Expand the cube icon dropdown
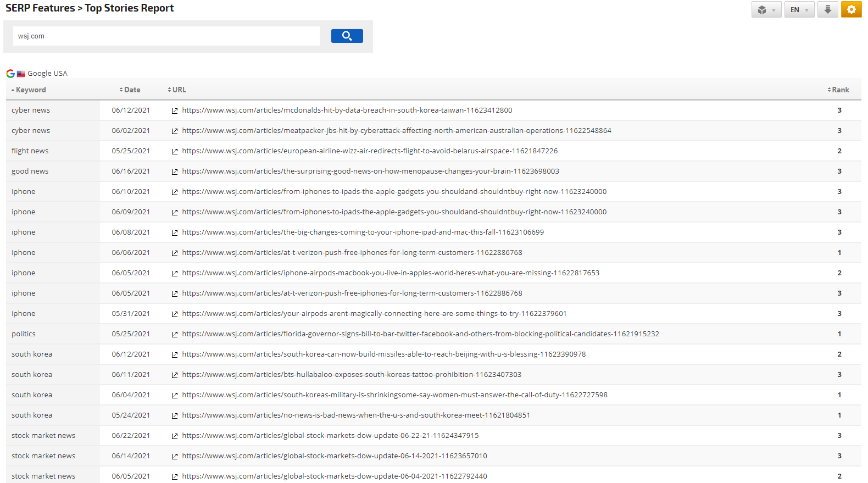This screenshot has height=483, width=868. pos(766,10)
